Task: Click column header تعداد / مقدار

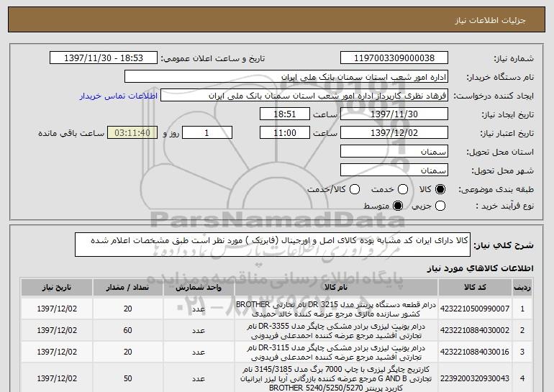Action: [x=128, y=288]
